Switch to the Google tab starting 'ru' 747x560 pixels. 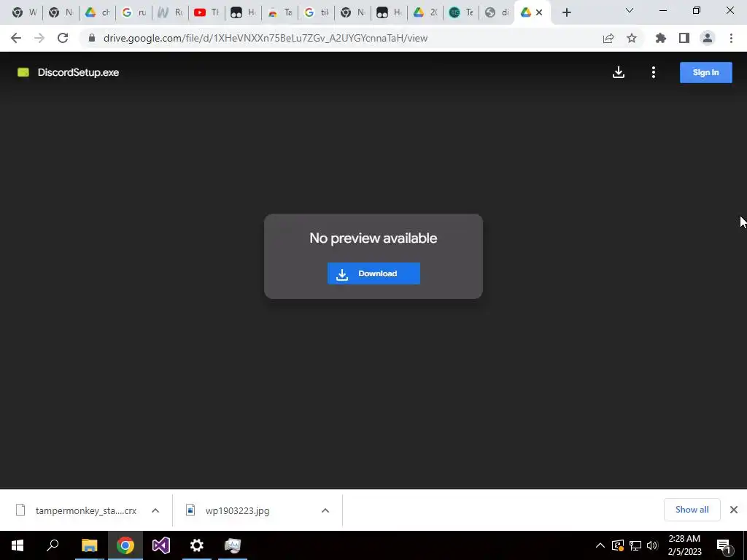click(x=134, y=12)
